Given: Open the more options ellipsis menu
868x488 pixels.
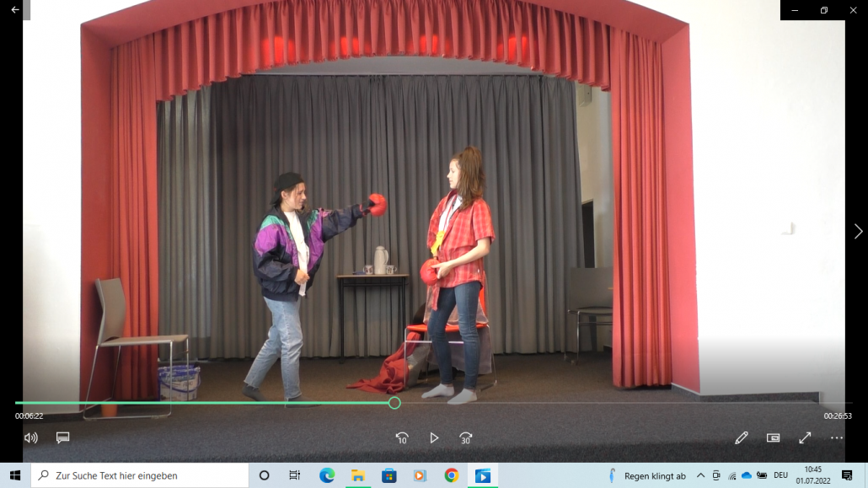Looking at the screenshot, I should [836, 437].
